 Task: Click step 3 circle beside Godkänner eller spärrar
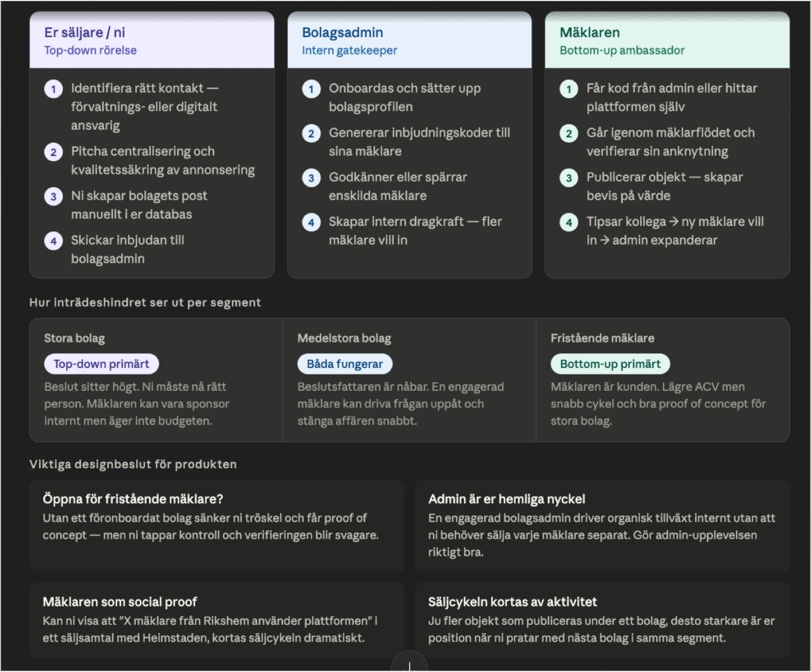tap(311, 178)
